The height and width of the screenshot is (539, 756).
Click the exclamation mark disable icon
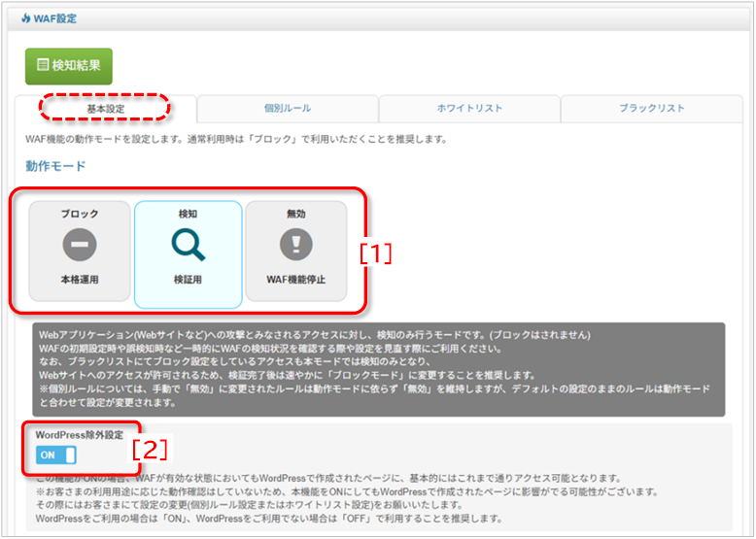click(296, 245)
